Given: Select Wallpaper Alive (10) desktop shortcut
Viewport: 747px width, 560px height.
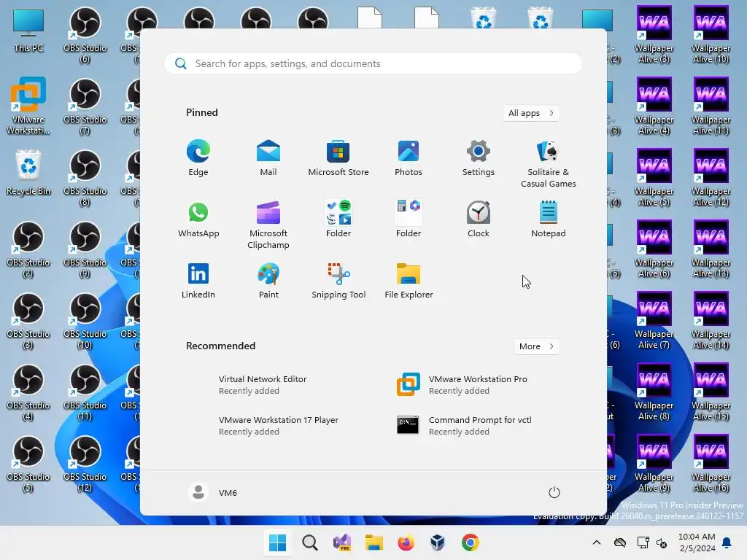Looking at the screenshot, I should point(711,35).
